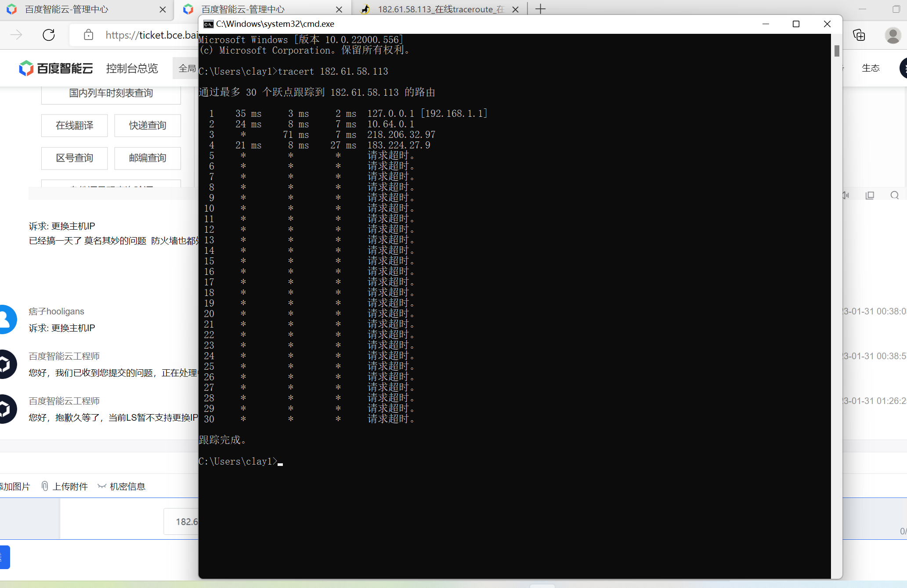The height and width of the screenshot is (588, 907).
Task: Switch to the first 百度智能云 tab
Action: point(66,9)
